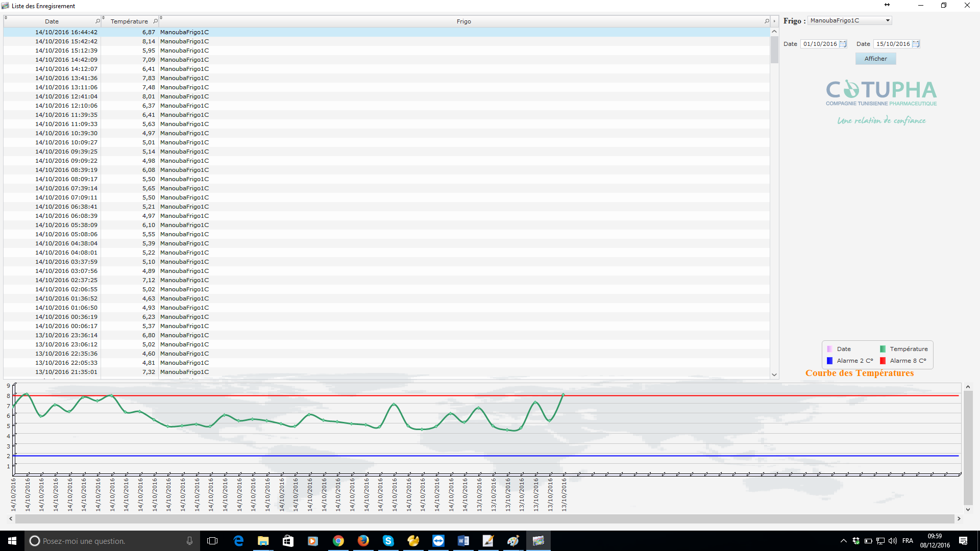The width and height of the screenshot is (980, 551).
Task: Sort by the Date column header
Action: pyautogui.click(x=52, y=21)
